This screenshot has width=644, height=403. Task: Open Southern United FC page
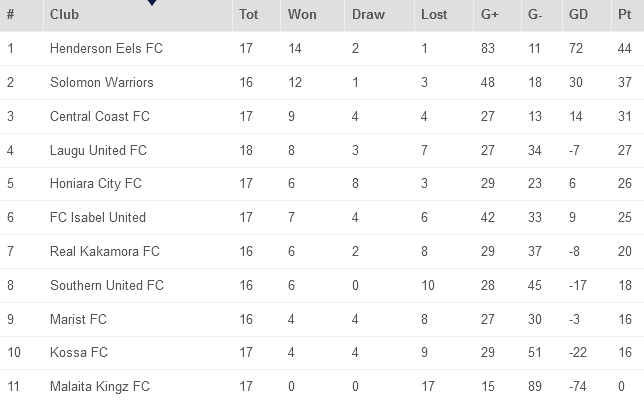[107, 285]
